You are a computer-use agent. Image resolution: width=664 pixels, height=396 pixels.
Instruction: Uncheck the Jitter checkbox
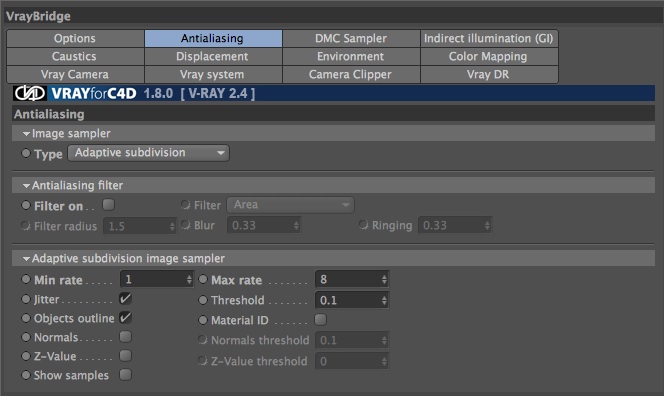125,299
